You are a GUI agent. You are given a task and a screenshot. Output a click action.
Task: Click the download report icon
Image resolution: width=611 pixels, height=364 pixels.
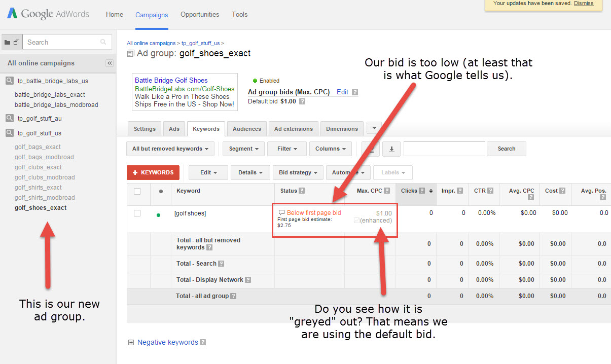391,149
